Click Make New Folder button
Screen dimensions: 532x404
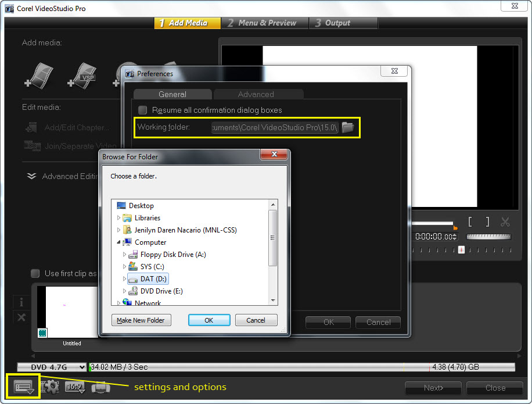141,320
